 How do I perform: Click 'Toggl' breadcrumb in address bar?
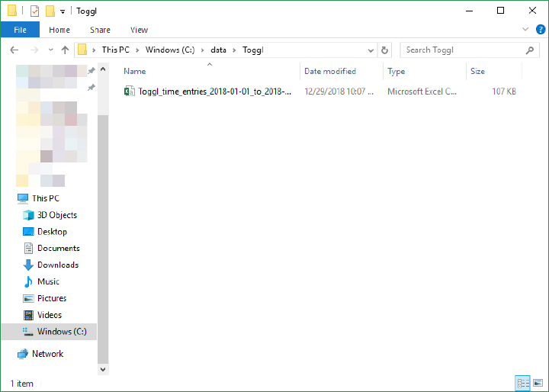coord(253,50)
